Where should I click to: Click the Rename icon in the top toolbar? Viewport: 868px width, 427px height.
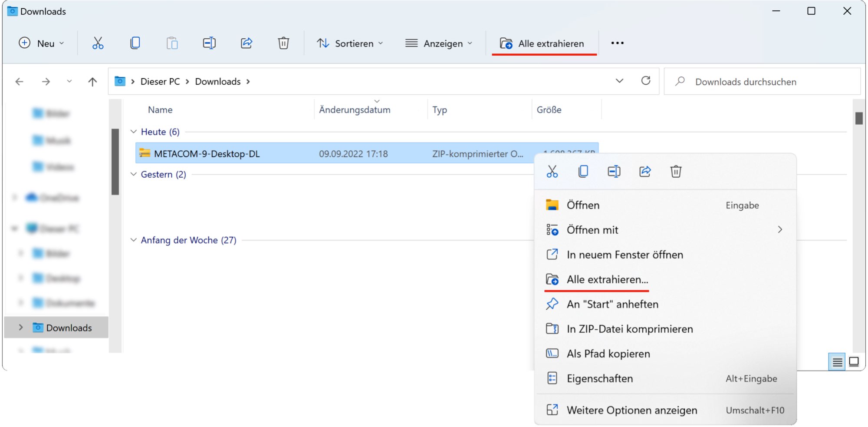pos(209,43)
